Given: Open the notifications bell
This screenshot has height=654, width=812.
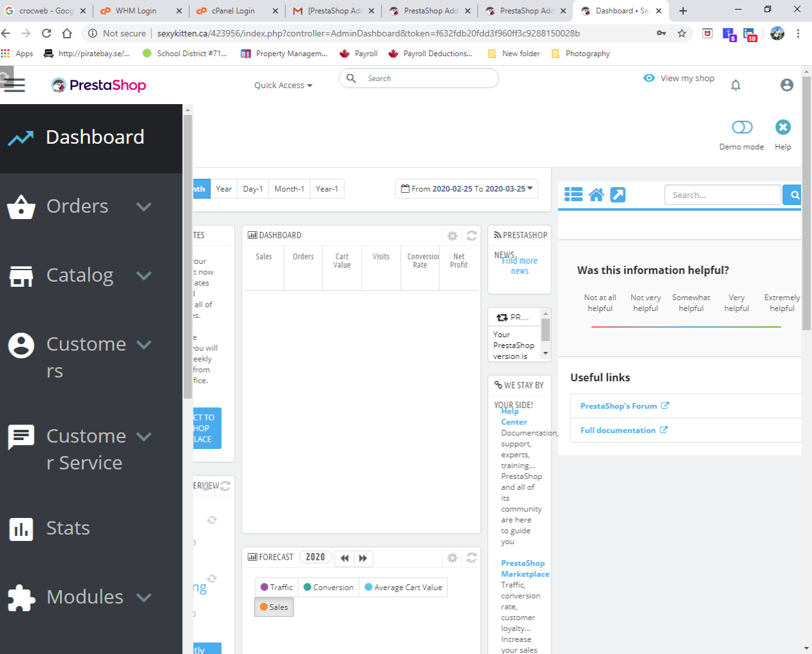Looking at the screenshot, I should pos(735,85).
